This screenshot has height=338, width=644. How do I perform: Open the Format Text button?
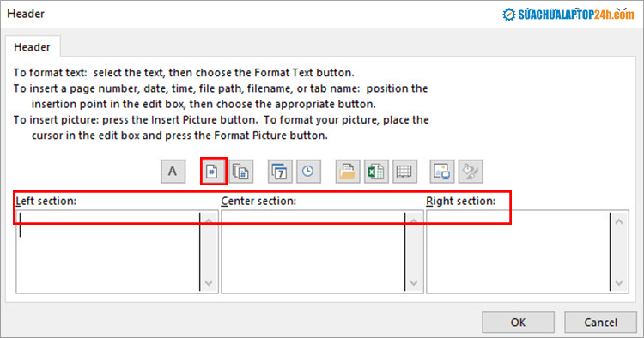point(173,172)
